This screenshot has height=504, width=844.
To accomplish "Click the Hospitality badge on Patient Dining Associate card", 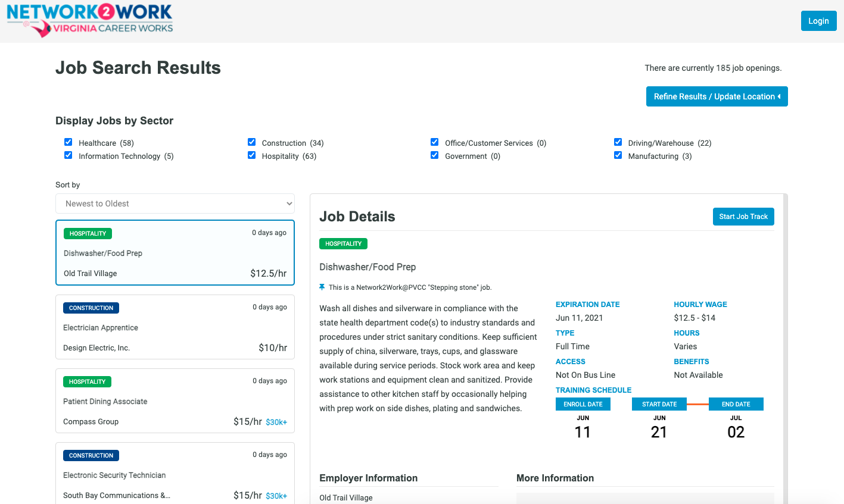I will [87, 381].
